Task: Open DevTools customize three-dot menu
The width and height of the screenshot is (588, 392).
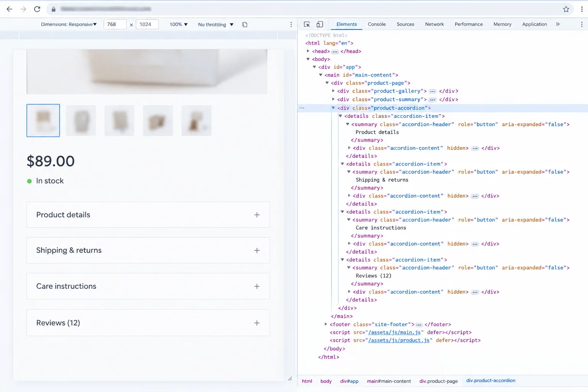Action: (x=582, y=24)
